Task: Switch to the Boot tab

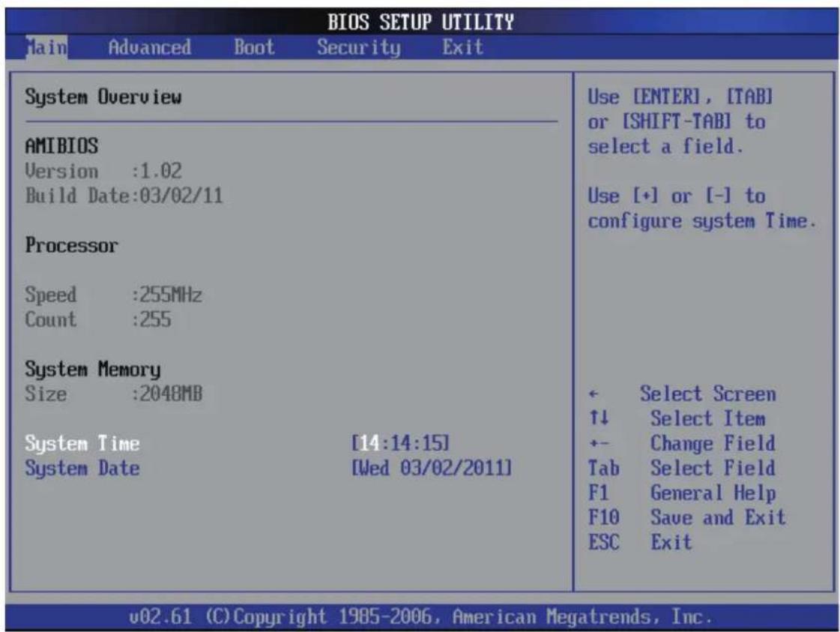Action: click(254, 47)
